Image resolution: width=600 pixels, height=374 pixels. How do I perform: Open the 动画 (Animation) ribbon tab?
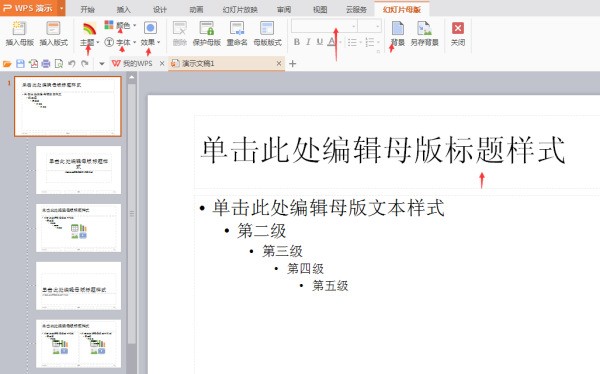coord(196,9)
